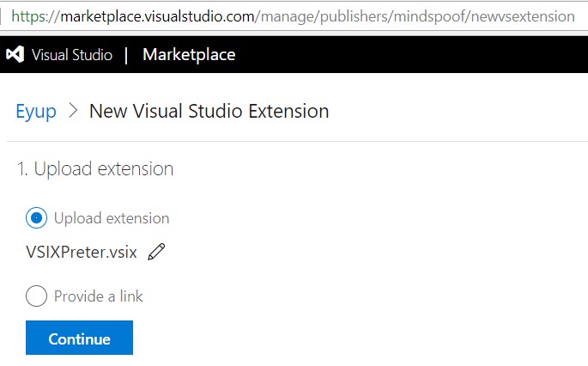Click the Upload extension radio label text
Image resolution: width=588 pixels, height=366 pixels.
112,218
